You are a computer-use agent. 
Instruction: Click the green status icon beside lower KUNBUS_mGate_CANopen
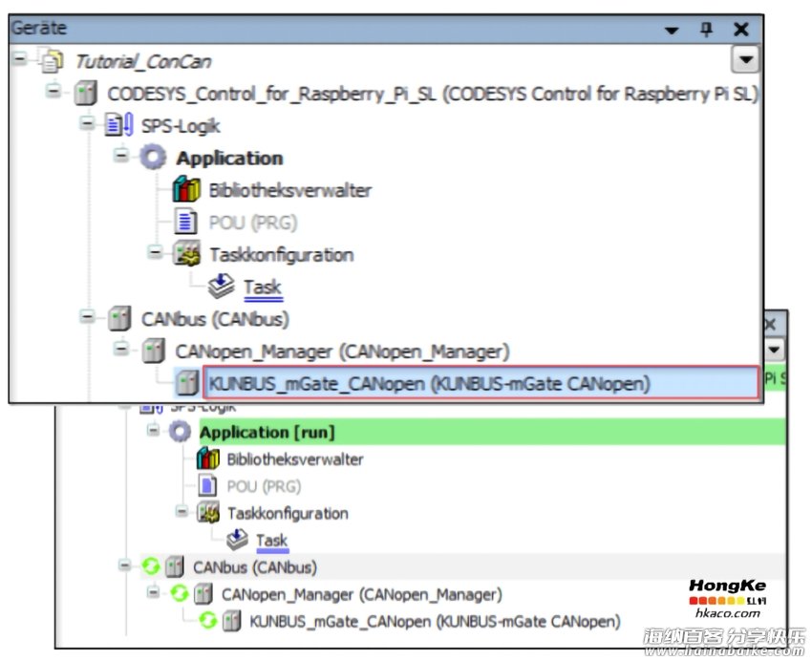(x=207, y=620)
